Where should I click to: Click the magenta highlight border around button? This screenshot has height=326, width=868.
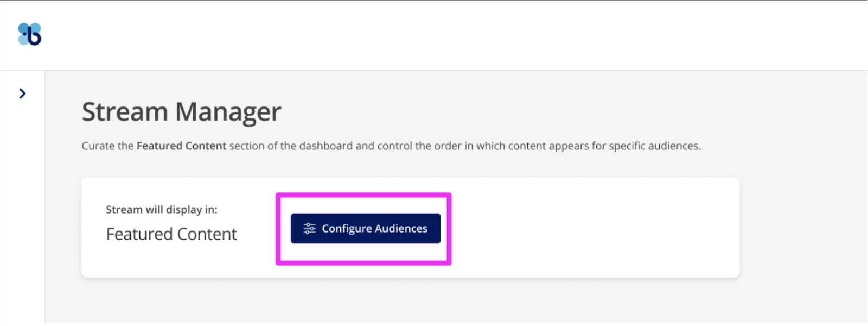pos(363,195)
